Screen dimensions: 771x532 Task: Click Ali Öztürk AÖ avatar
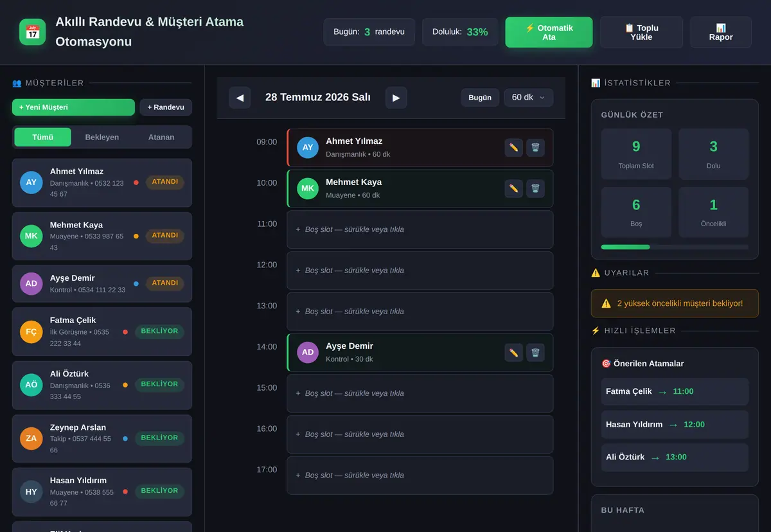pyautogui.click(x=31, y=385)
